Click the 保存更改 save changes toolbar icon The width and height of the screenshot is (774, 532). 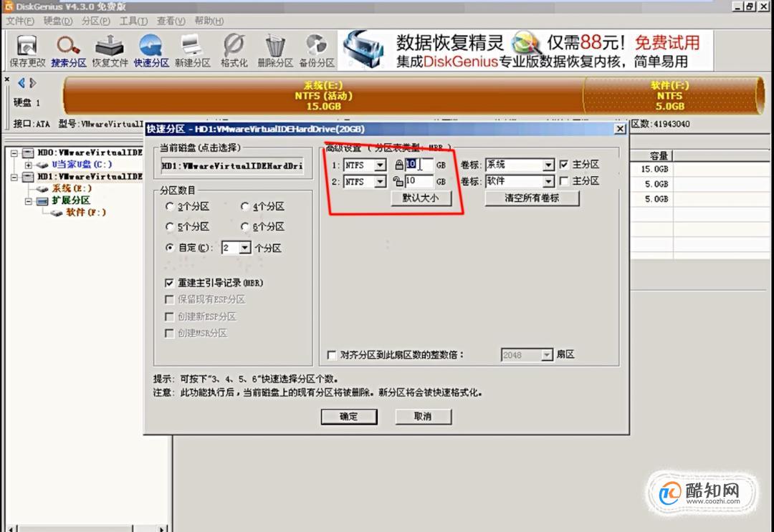(27, 51)
